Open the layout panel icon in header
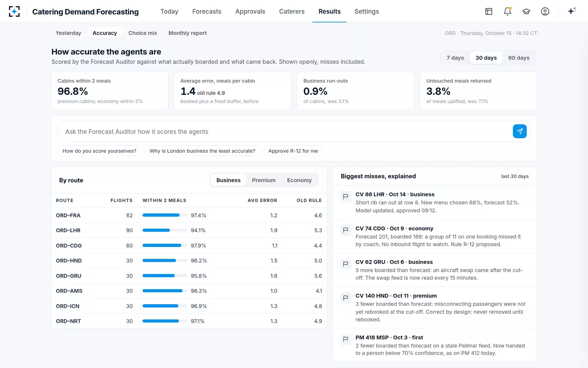Screen dimensions: 588x368 [489, 11]
